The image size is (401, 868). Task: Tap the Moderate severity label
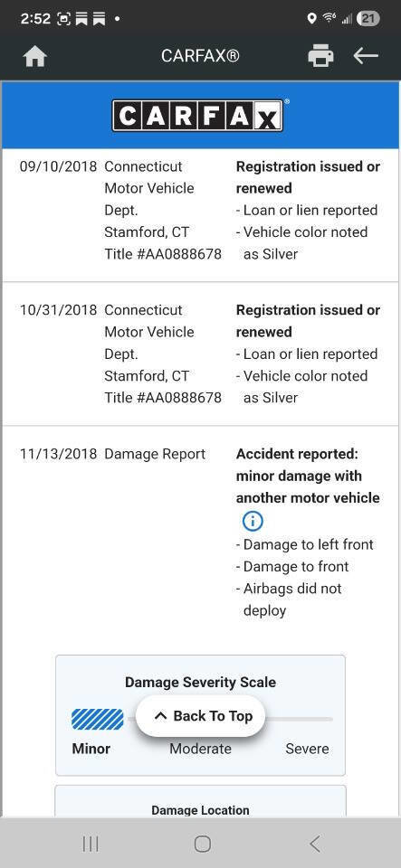(x=201, y=749)
